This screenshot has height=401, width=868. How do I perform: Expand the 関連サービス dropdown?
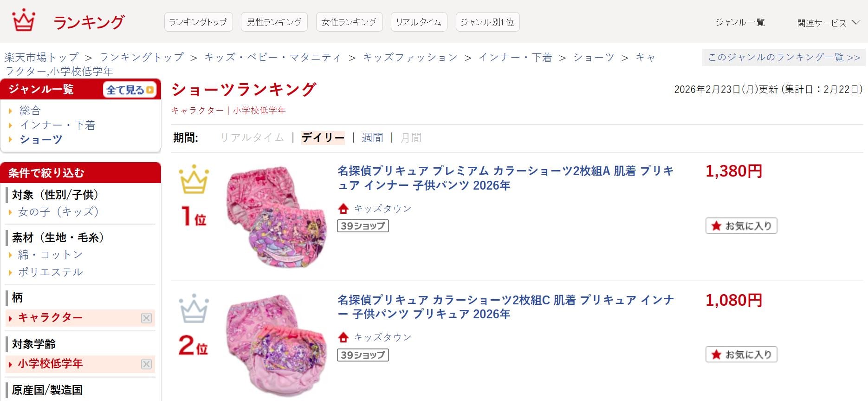(828, 23)
